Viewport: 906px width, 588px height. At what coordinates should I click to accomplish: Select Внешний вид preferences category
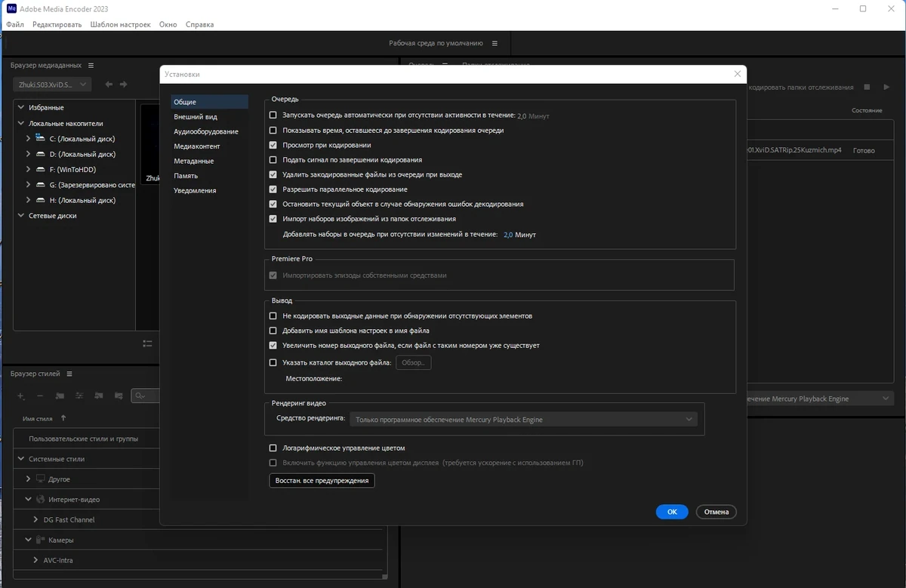pos(209,117)
